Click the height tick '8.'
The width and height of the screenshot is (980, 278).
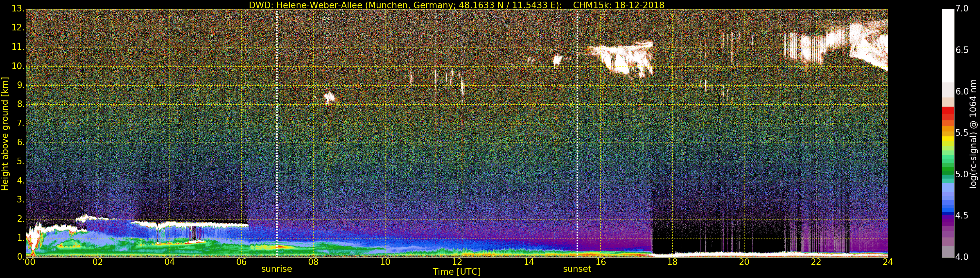21,104
